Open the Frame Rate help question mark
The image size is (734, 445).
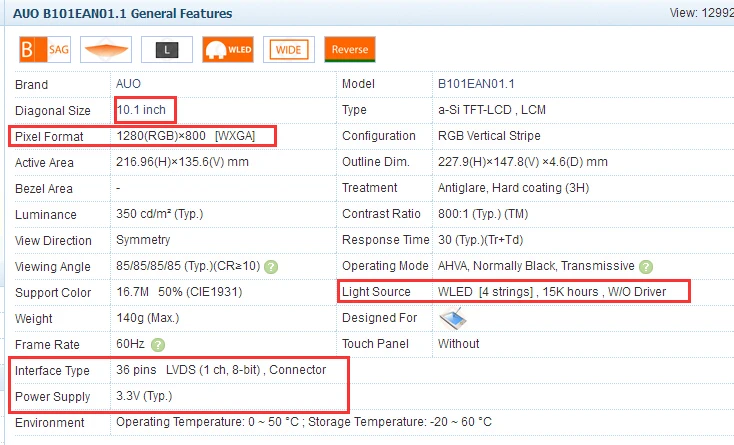click(158, 345)
